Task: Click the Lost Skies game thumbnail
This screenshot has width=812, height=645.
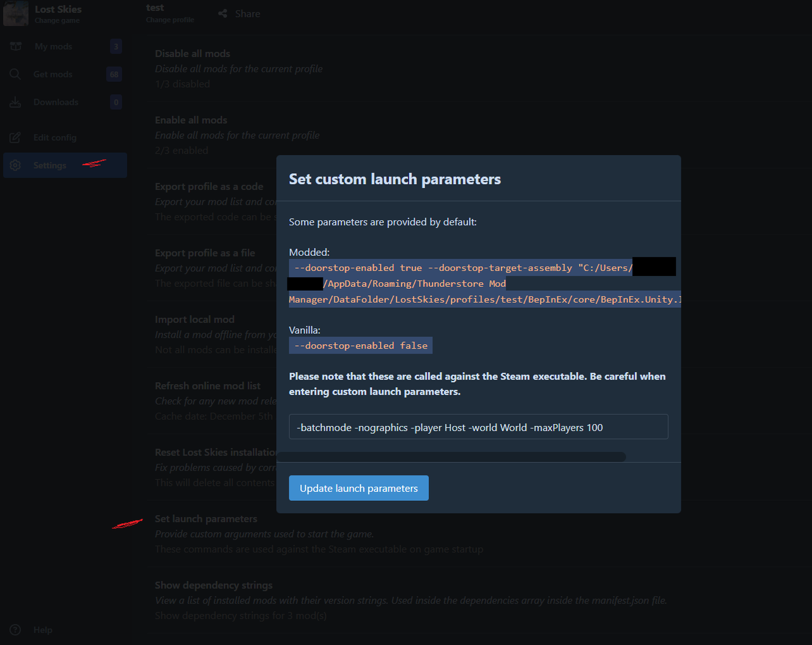Action: (x=15, y=13)
